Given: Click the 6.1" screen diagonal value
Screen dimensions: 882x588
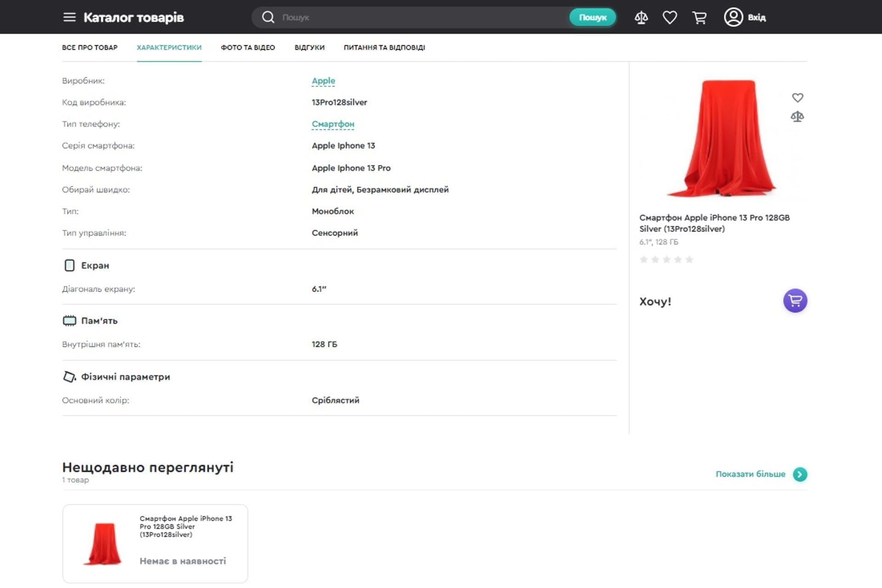Looking at the screenshot, I should pos(319,289).
